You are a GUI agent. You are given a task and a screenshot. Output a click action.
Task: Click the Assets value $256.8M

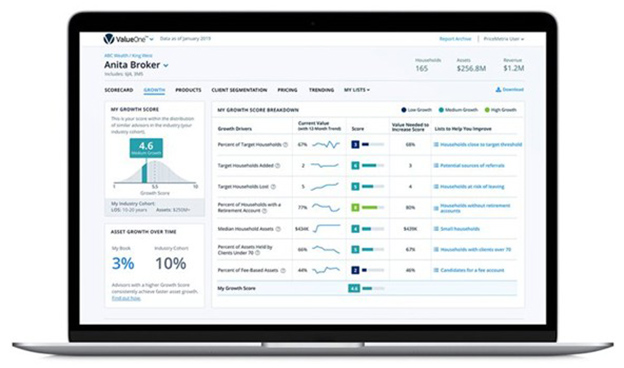(x=472, y=68)
